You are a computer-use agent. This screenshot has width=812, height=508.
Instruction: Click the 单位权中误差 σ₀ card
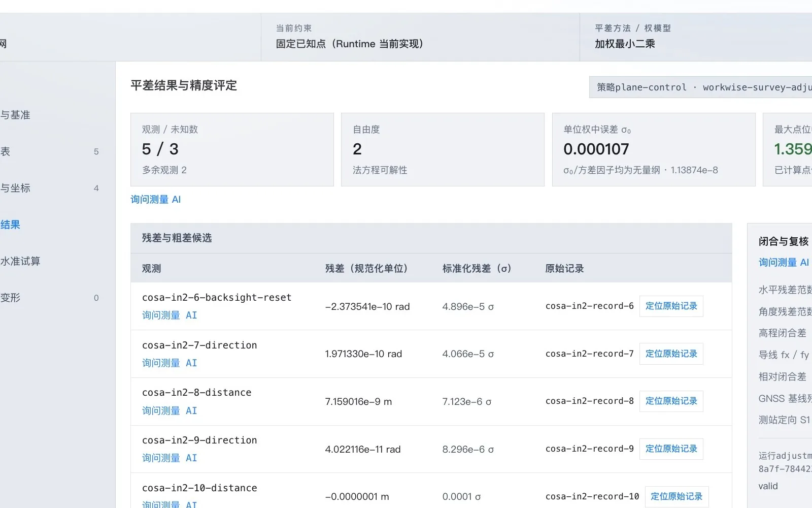click(654, 149)
